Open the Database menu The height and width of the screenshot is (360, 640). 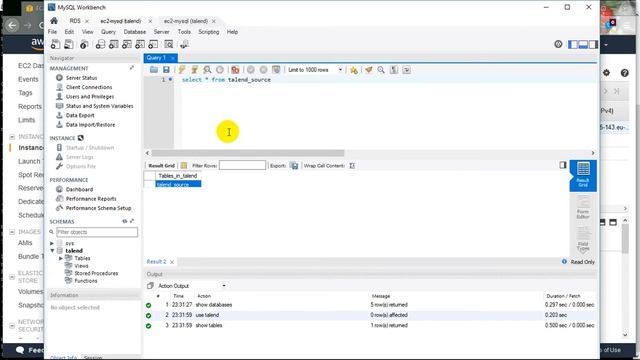click(x=135, y=32)
